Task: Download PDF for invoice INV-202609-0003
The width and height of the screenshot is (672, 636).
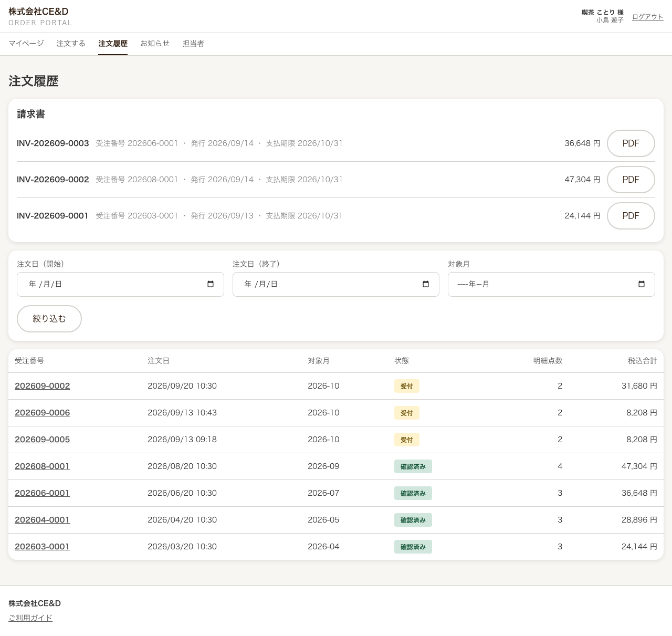Action: point(631,143)
